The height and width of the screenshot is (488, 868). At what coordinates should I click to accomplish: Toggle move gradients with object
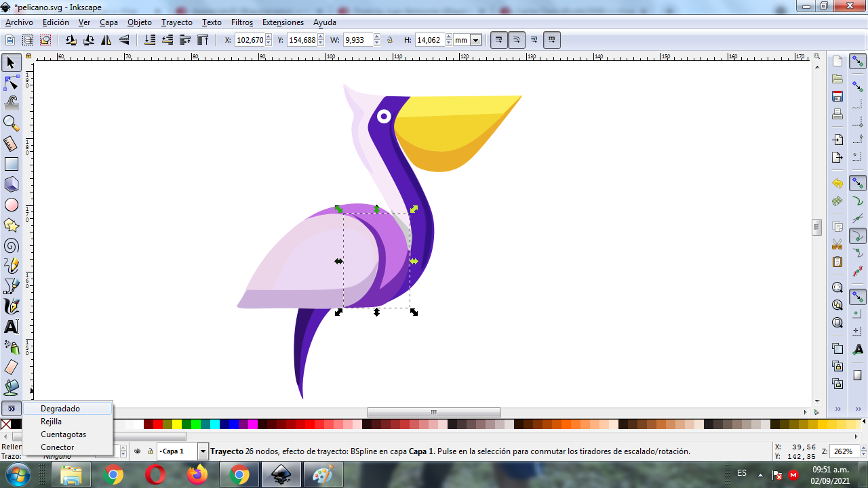[x=534, y=40]
